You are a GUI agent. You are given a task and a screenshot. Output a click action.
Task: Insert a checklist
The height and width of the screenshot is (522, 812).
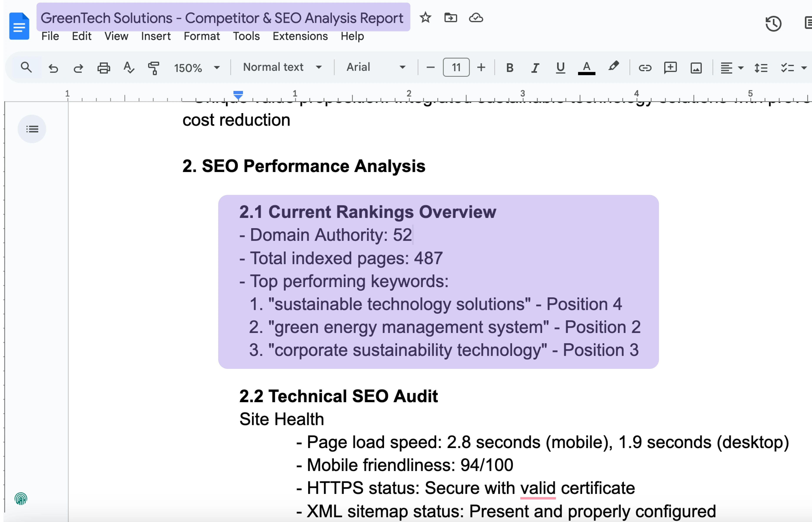787,68
